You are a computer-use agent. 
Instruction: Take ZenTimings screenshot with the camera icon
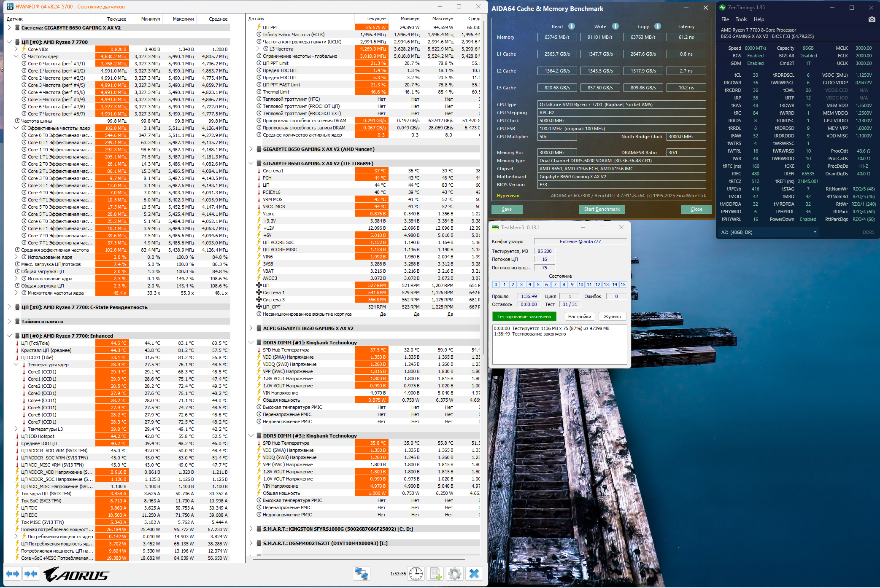tap(872, 19)
